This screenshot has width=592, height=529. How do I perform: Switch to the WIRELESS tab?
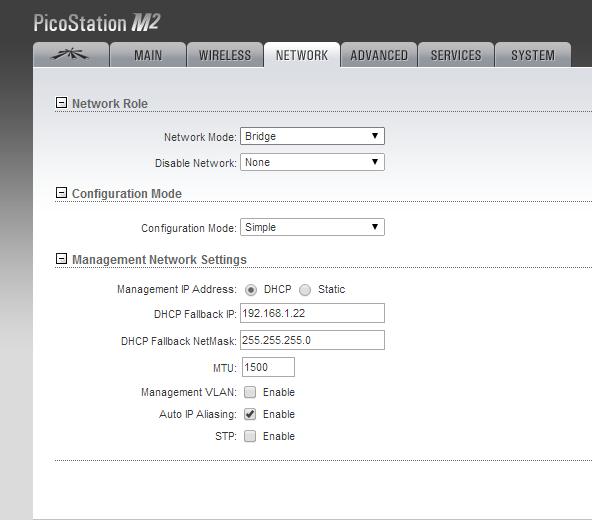[225, 55]
